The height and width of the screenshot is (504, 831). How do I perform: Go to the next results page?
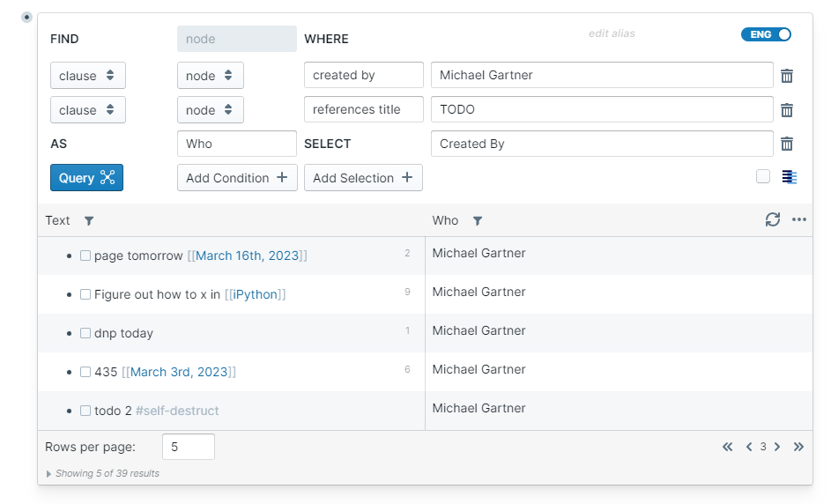pyautogui.click(x=777, y=447)
